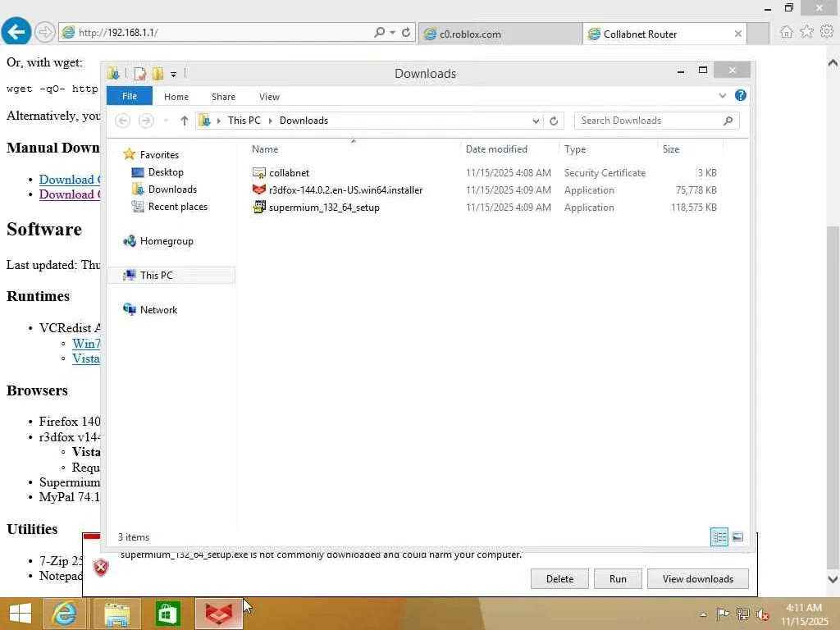The image size is (840, 630).
Task: Sort by the Type column header
Action: [x=608, y=149]
